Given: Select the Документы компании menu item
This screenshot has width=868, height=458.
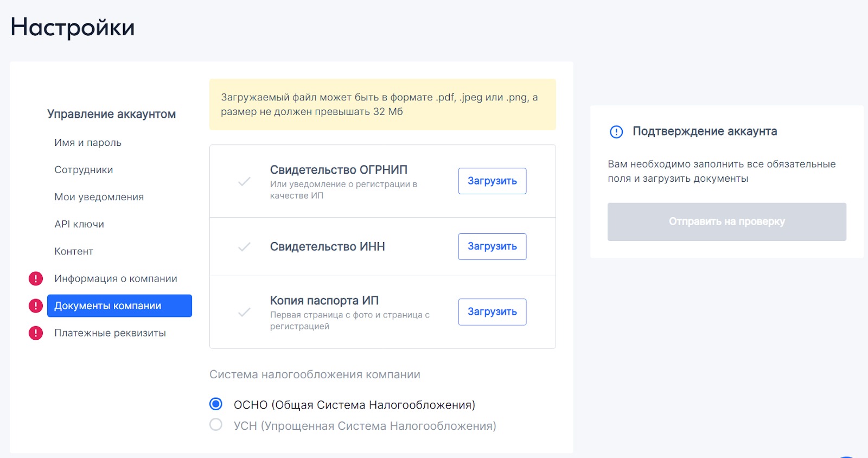Looking at the screenshot, I should 119,306.
